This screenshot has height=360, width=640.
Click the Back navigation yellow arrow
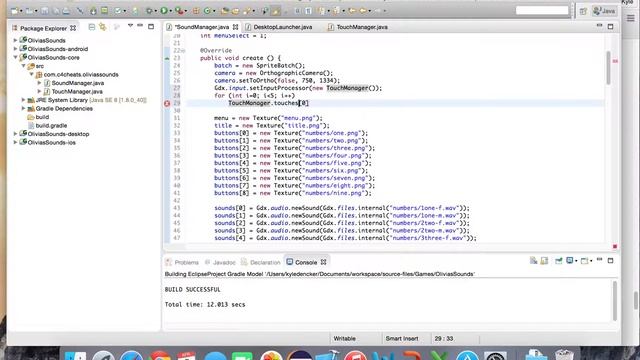362,11
